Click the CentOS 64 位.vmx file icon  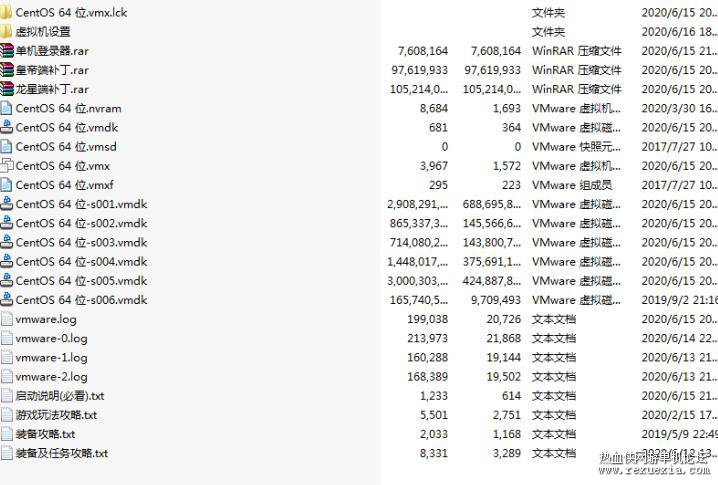6,166
